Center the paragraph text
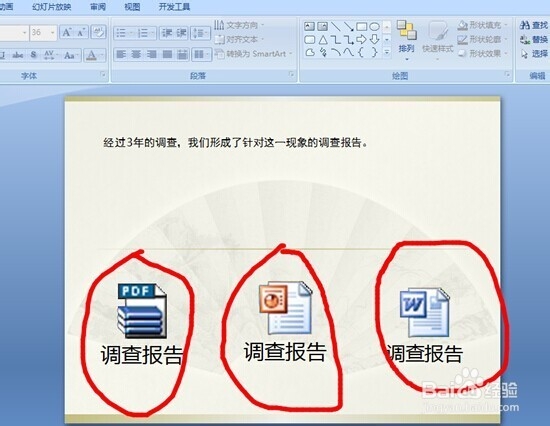Image resolution: width=550 pixels, height=426 pixels. (136, 54)
